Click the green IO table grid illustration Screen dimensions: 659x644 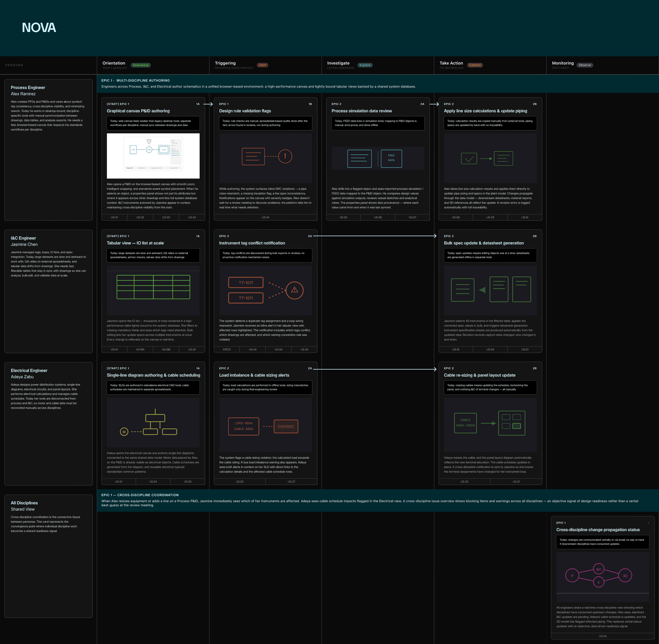pos(153,287)
